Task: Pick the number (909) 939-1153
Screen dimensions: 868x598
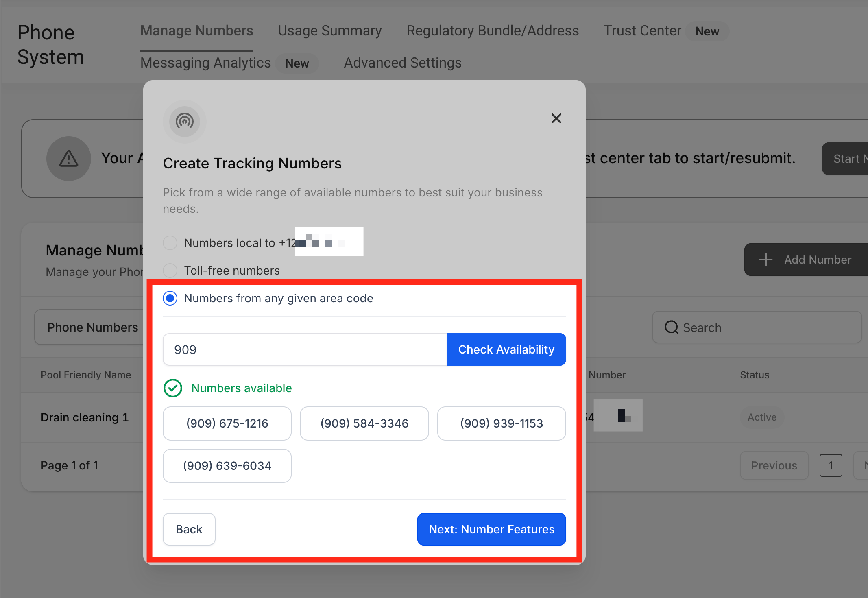Action: [x=502, y=423]
